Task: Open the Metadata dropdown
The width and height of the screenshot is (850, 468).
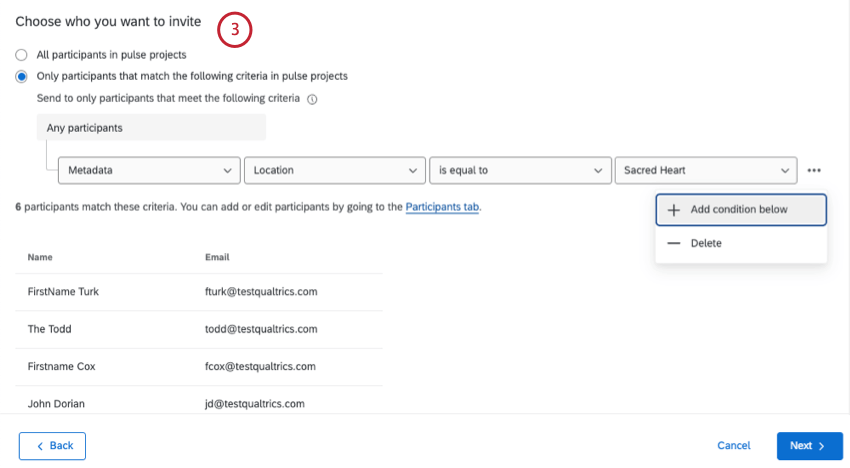Action: click(x=149, y=170)
